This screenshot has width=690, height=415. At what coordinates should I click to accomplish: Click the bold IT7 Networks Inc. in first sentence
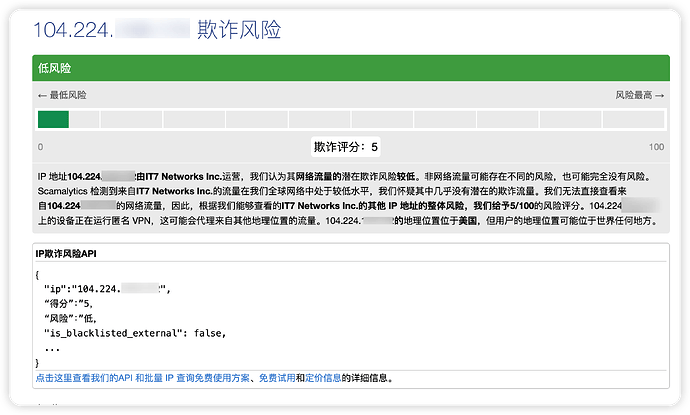pyautogui.click(x=184, y=177)
